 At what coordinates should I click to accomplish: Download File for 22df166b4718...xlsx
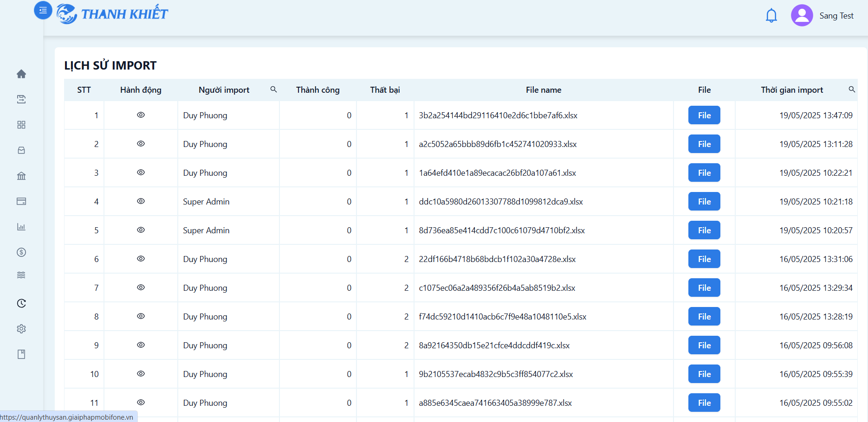pos(704,259)
